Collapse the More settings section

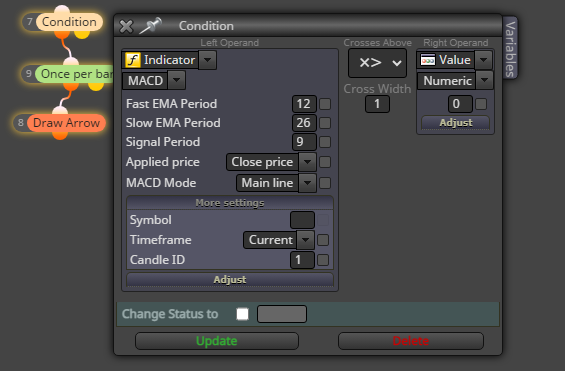[230, 203]
